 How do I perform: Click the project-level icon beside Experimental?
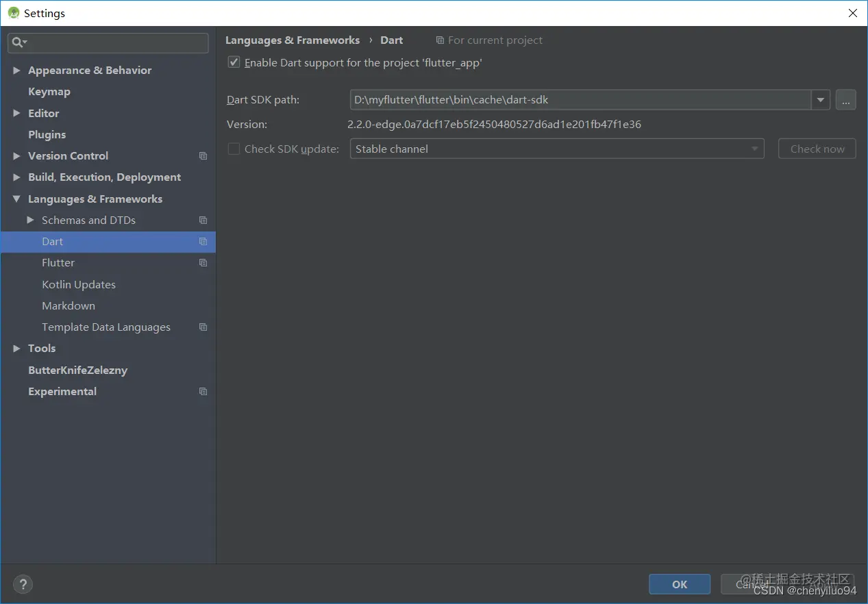(x=203, y=392)
